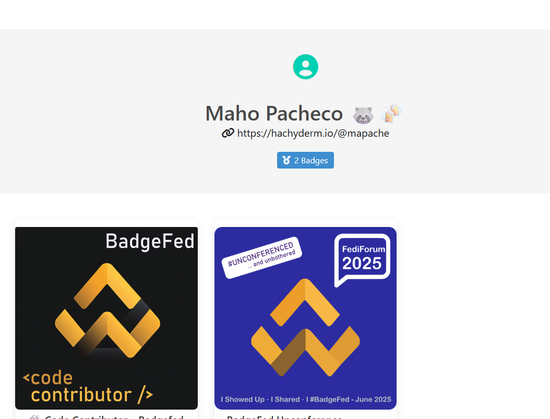Click the gold logo on black BadgeFed badge
This screenshot has width=550, height=419.
click(x=107, y=311)
